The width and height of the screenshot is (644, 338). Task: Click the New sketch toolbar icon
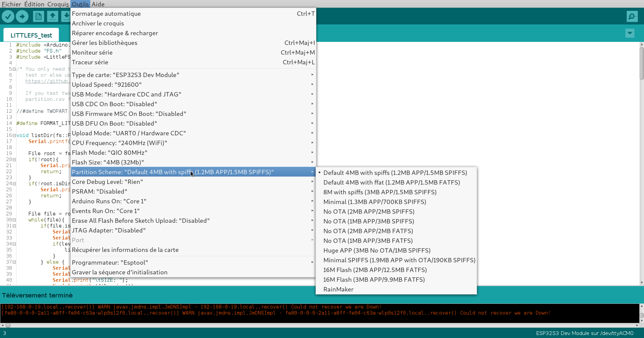(38, 16)
